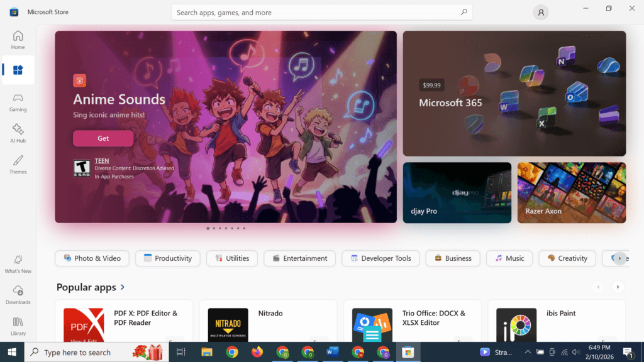
Task: Select the Photo & Video category
Action: tap(92, 258)
